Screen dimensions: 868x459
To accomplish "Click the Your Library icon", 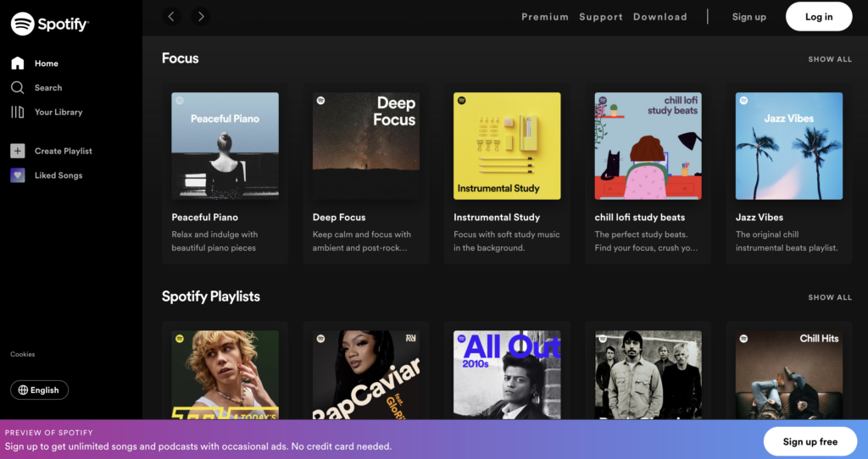I will point(18,112).
